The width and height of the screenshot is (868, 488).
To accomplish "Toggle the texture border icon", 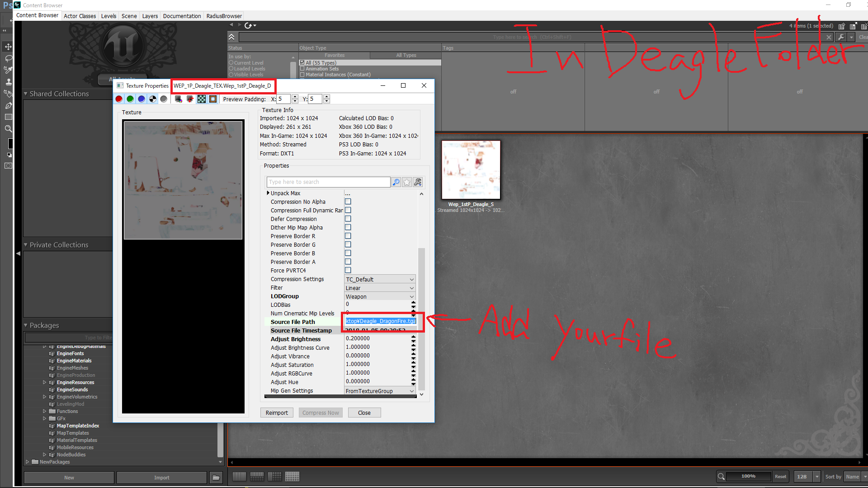I will coord(213,99).
